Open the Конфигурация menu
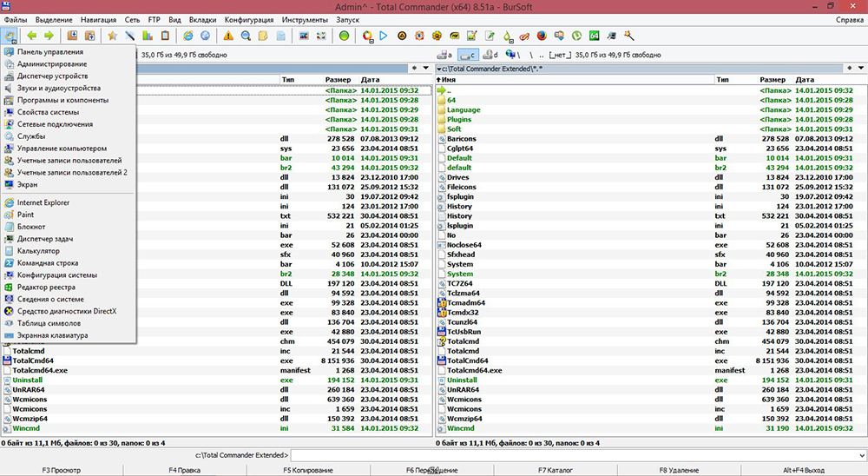The height and width of the screenshot is (476, 868). [250, 18]
